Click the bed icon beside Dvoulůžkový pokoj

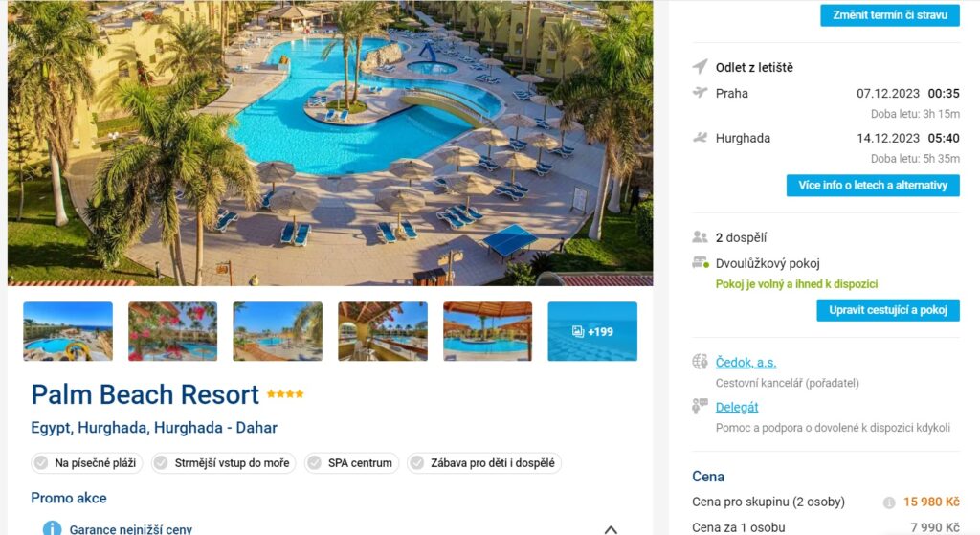[700, 263]
